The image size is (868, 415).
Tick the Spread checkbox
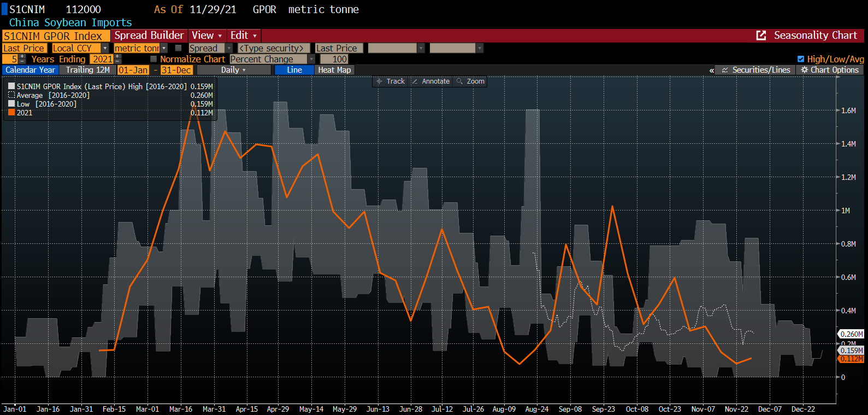pyautogui.click(x=178, y=48)
